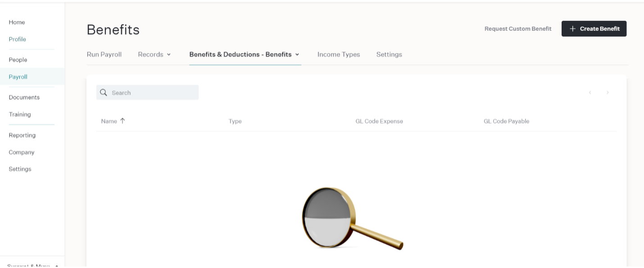Click the plus icon on Create Benefit

[x=573, y=28]
